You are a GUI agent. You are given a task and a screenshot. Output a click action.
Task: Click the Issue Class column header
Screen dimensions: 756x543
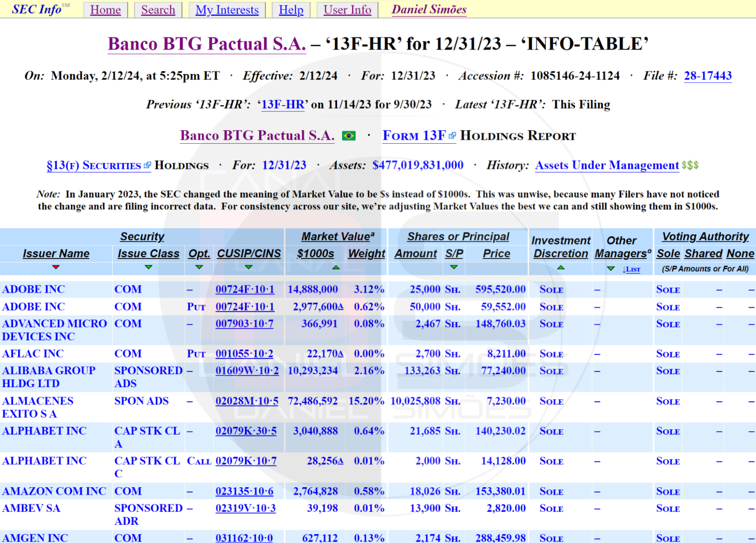[x=148, y=254]
